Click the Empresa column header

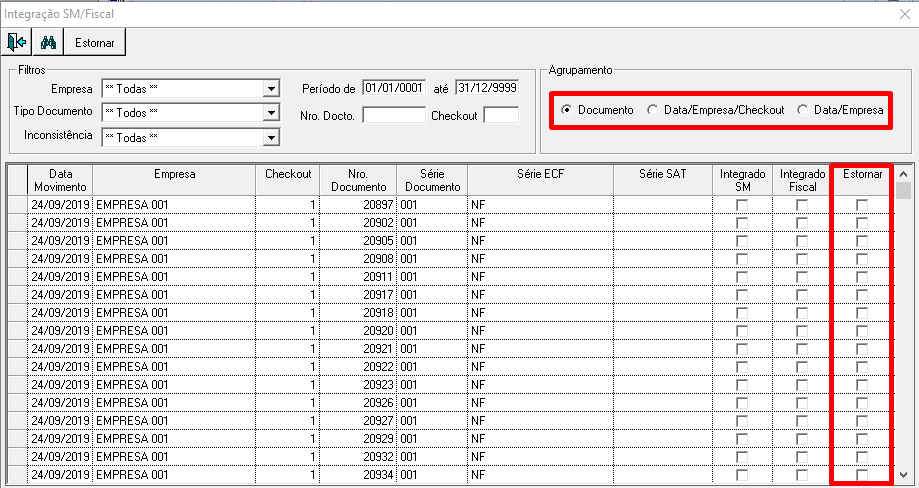175,180
